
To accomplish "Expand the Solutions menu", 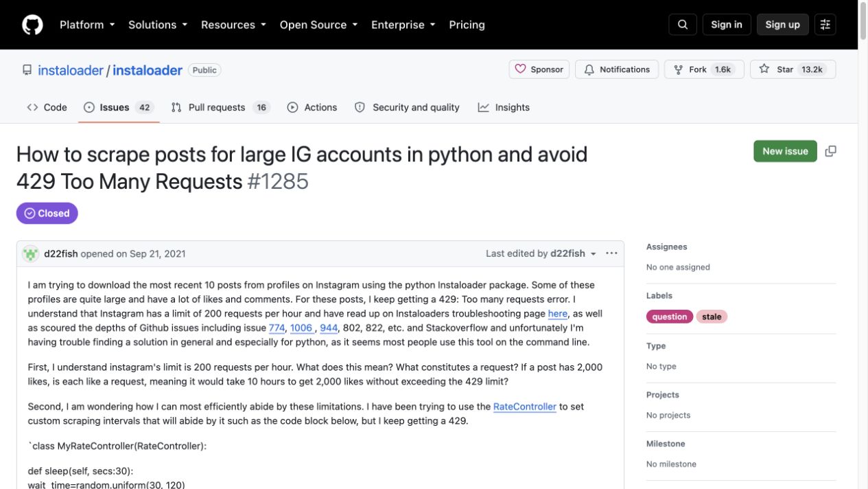I will (158, 25).
